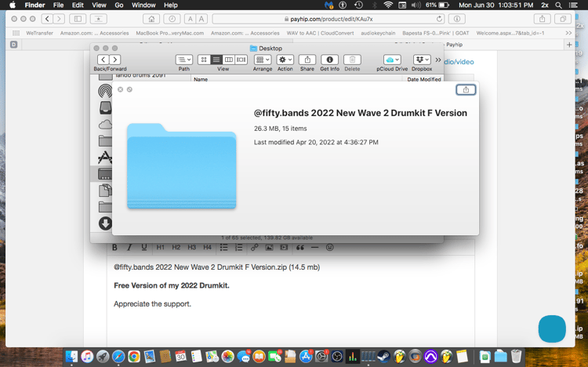Open the View menu
This screenshot has width=588, height=367.
click(99, 5)
